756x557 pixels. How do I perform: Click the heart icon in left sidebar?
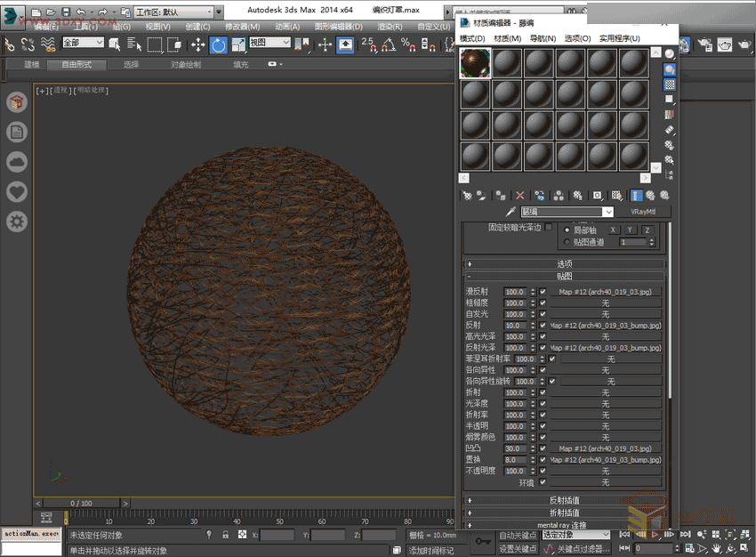click(x=16, y=191)
